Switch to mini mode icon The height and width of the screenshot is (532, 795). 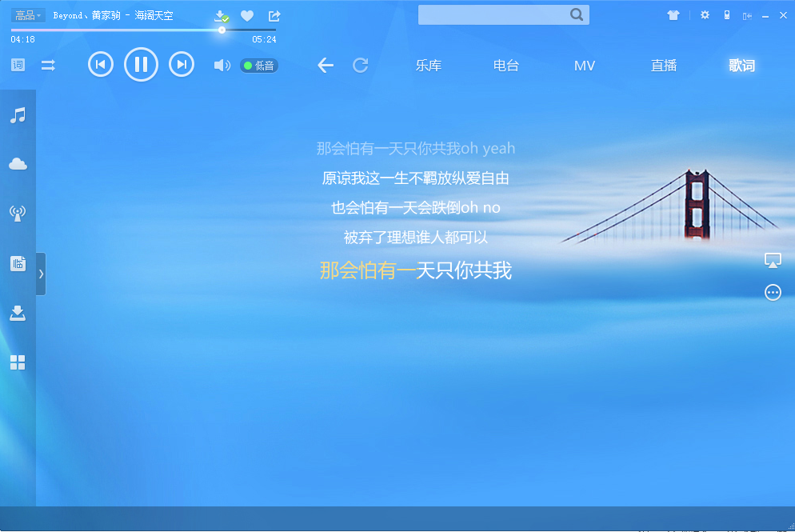747,16
